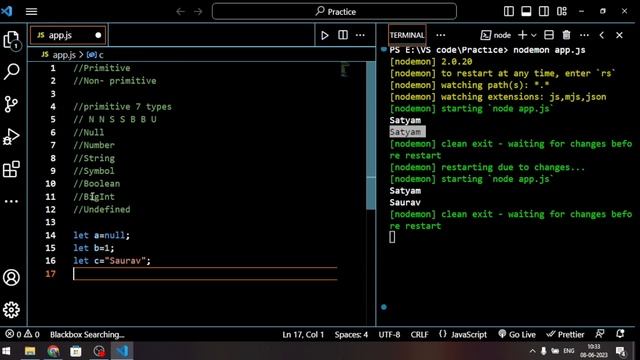Click line 14 let a=null
The width and height of the screenshot is (640, 360).
[102, 235]
